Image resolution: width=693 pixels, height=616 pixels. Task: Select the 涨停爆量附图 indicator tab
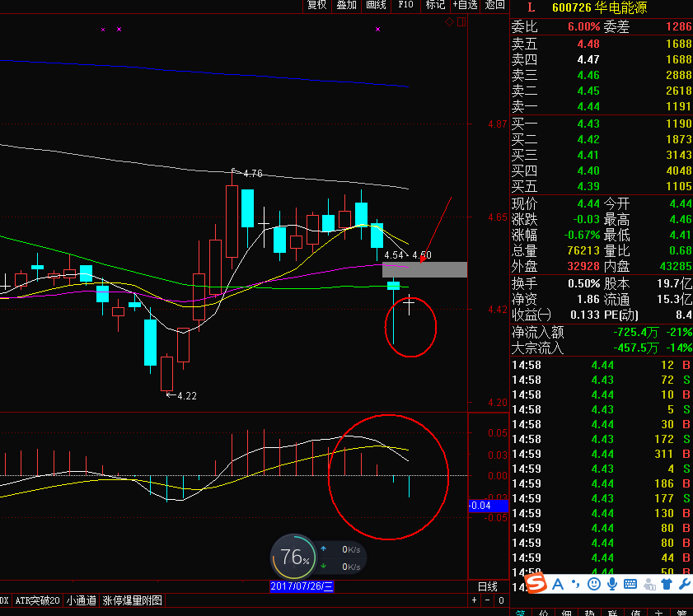(132, 600)
